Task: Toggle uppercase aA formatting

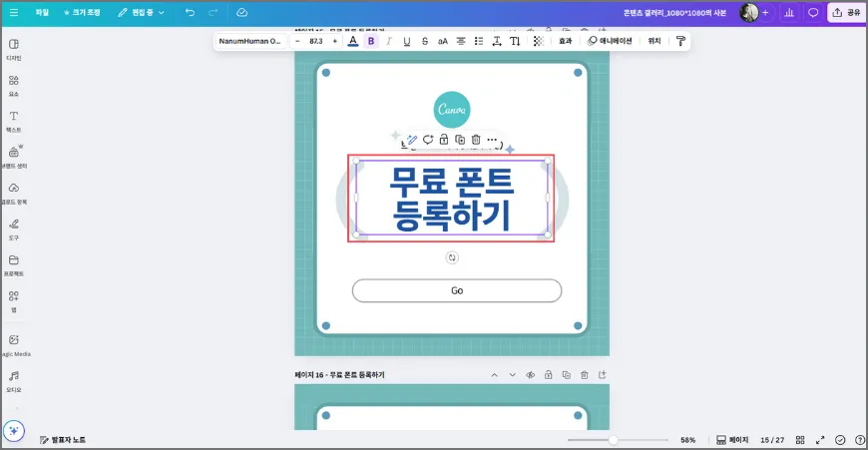Action: pos(443,41)
